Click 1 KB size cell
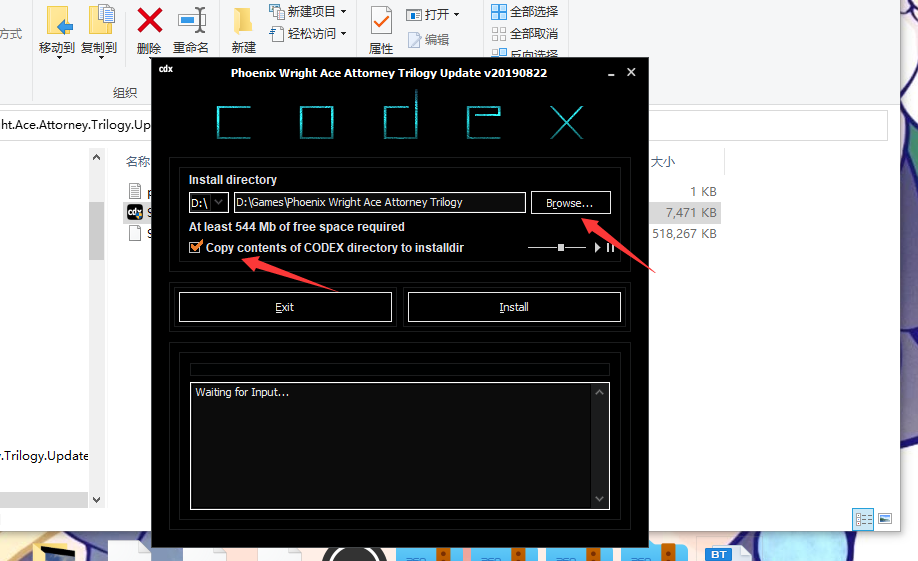 703,191
